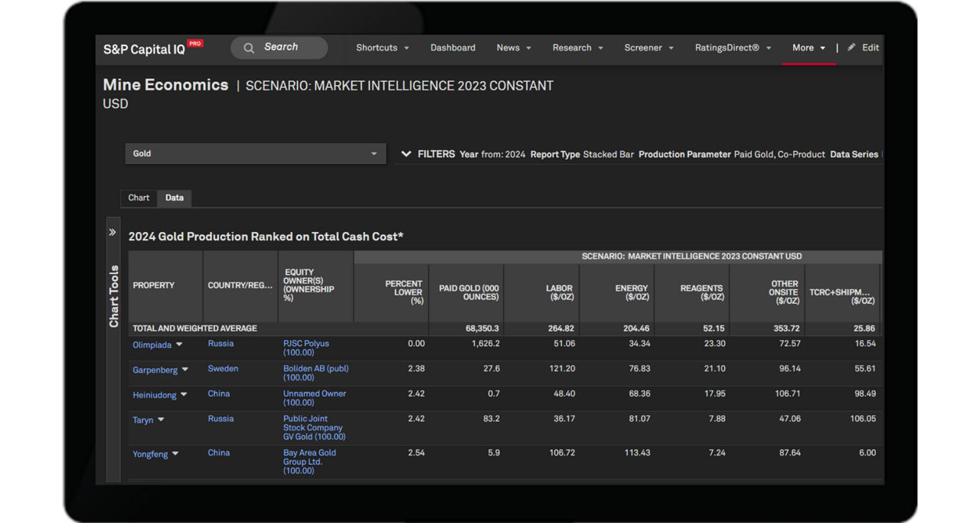
Task: Open the Heiniudong property link
Action: click(155, 395)
